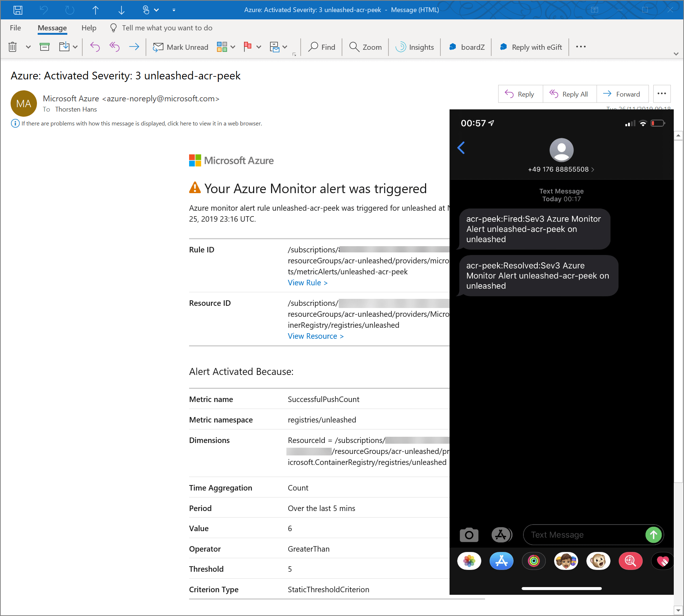Open the Customize Quick Access Toolbar dropdown
Viewport: 684px width, 616px height.
pyautogui.click(x=174, y=10)
